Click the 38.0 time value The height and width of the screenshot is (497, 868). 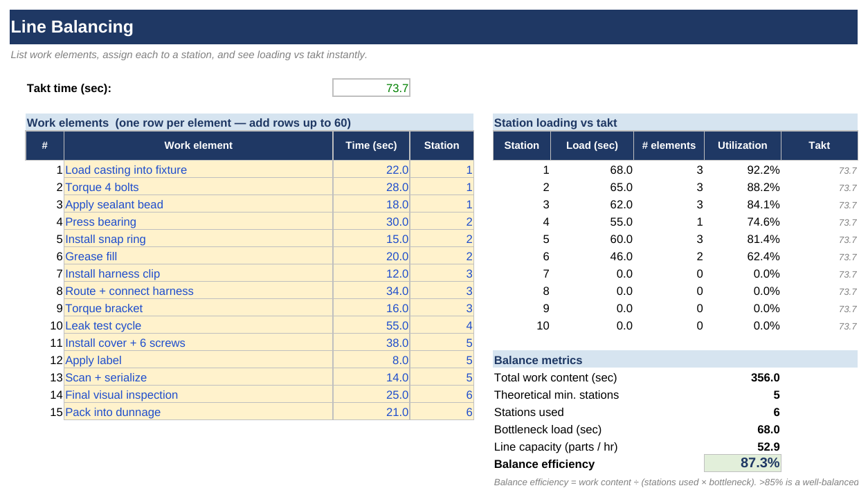371,343
